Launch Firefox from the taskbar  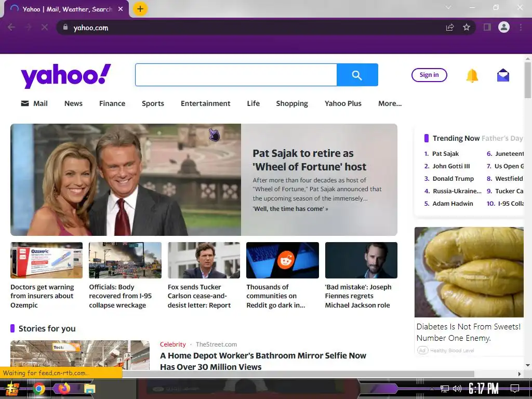point(64,389)
